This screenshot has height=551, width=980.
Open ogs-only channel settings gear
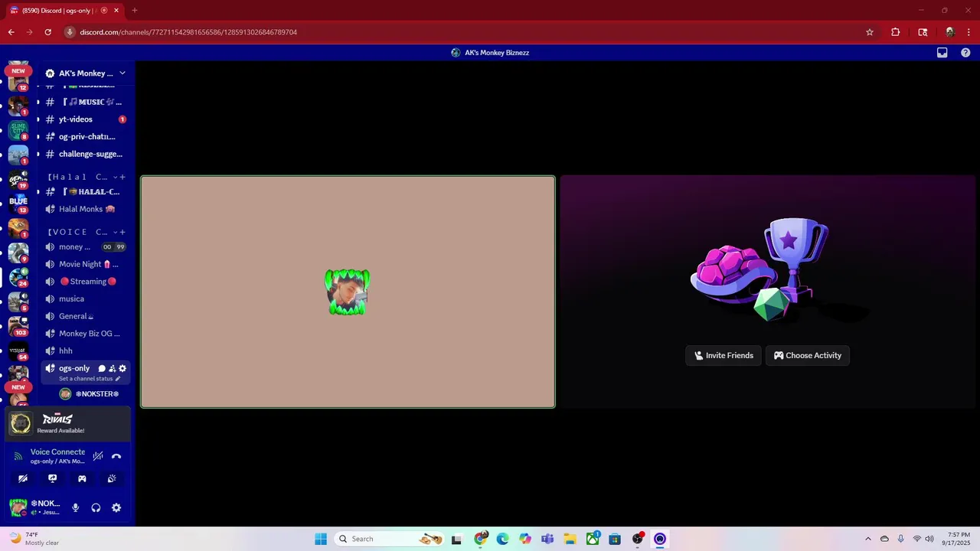click(122, 368)
